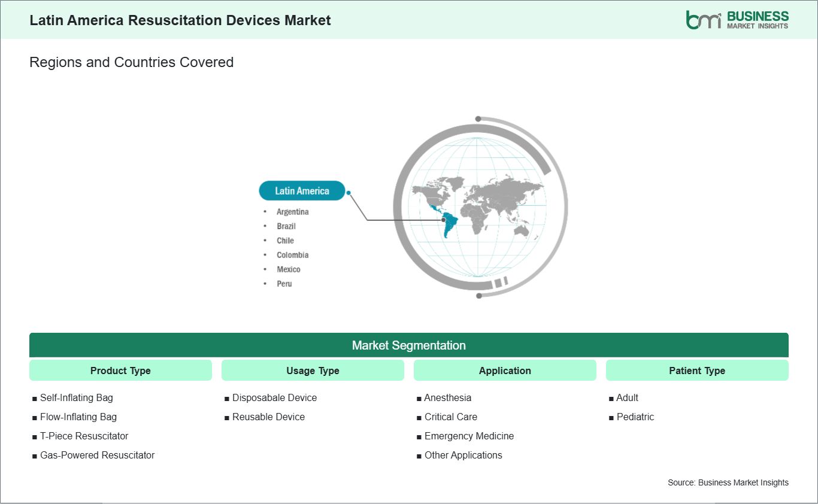The image size is (818, 504).
Task: Select the Latin America region label
Action: pos(302,191)
